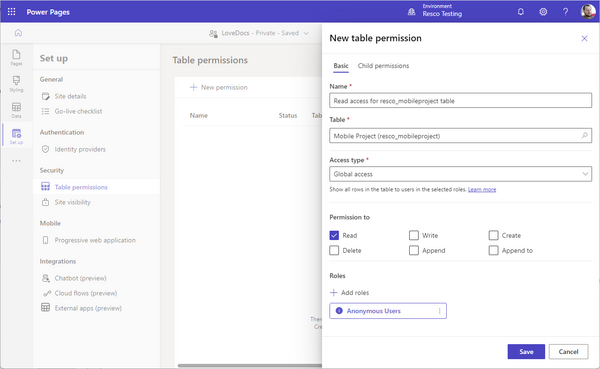Open the settings gear
The width and height of the screenshot is (600, 369).
pyautogui.click(x=543, y=12)
